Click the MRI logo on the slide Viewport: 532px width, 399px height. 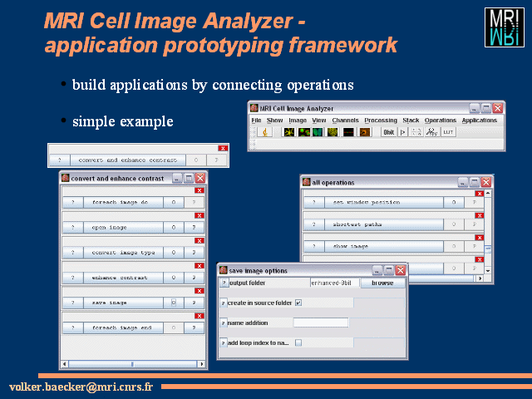tap(505, 27)
